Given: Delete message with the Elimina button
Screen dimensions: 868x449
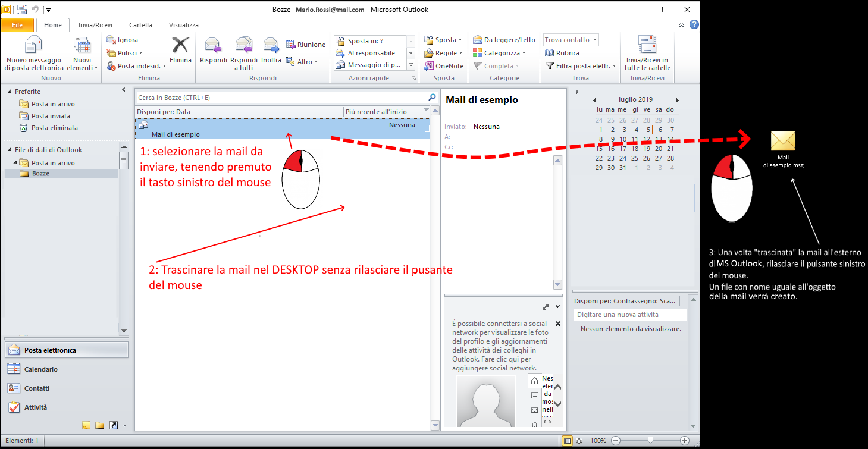Looking at the screenshot, I should [x=180, y=51].
